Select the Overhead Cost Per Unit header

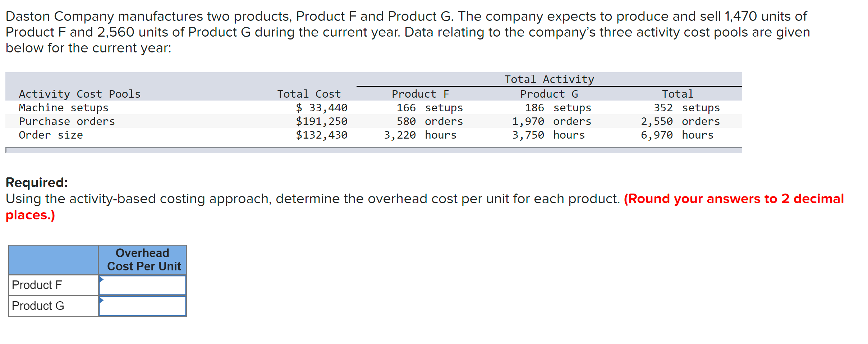(143, 260)
